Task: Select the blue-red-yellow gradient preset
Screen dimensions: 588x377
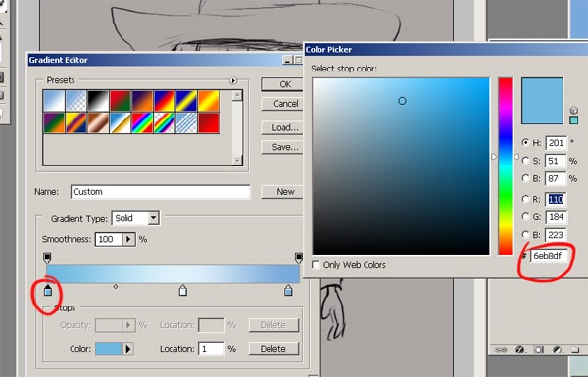Action: click(x=165, y=101)
